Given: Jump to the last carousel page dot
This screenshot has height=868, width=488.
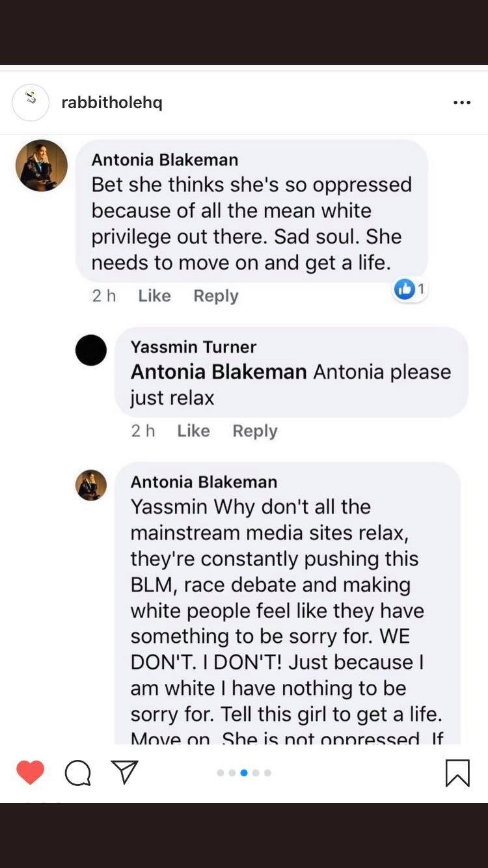Looking at the screenshot, I should click(x=267, y=773).
